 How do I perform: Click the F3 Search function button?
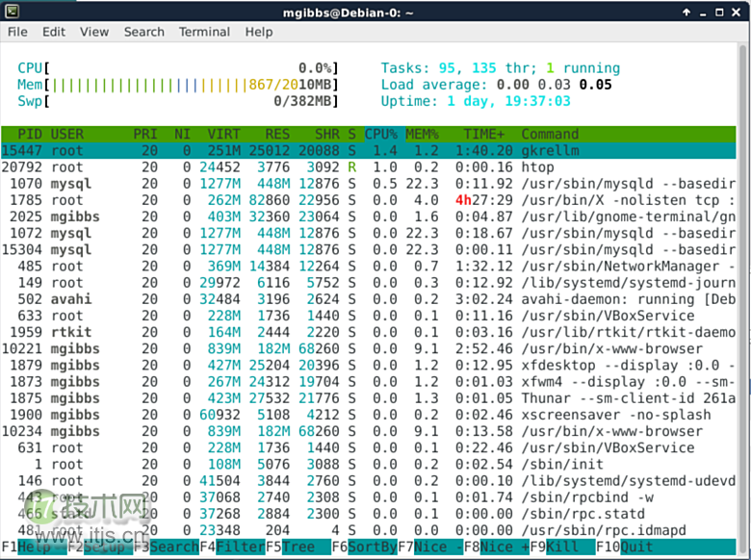(x=166, y=547)
